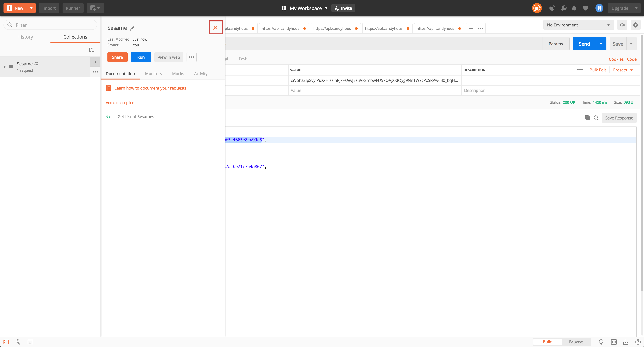Click the orange Share button
Screen dimensions: 644x347
[x=117, y=57]
